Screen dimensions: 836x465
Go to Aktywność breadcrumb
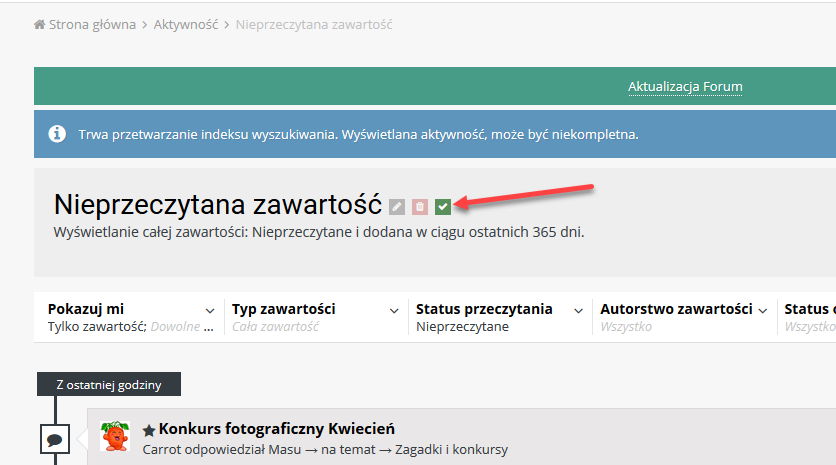tap(186, 25)
